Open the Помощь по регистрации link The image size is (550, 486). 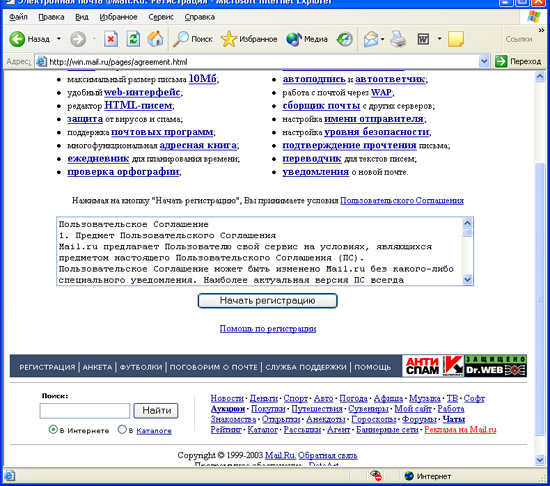coord(268,329)
